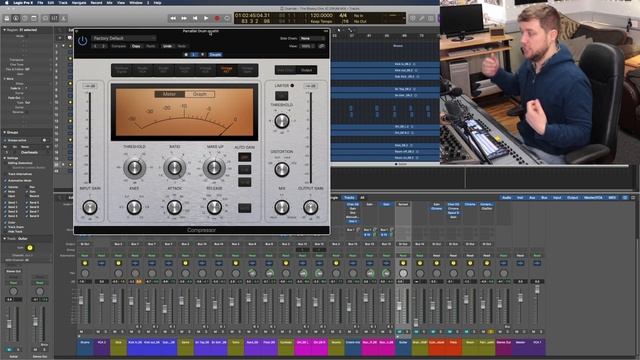Toggle the Auto release button below Auto Gain
This screenshot has width=640, height=360.
point(244,208)
